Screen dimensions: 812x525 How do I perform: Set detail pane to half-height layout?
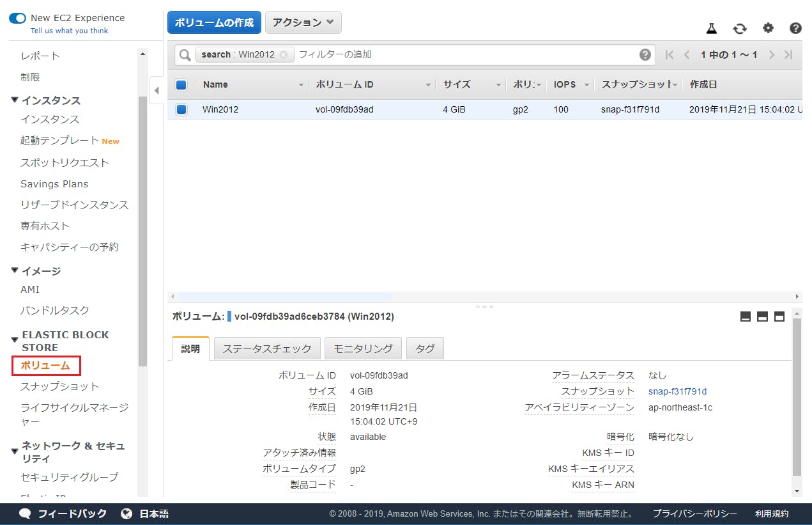tap(762, 317)
